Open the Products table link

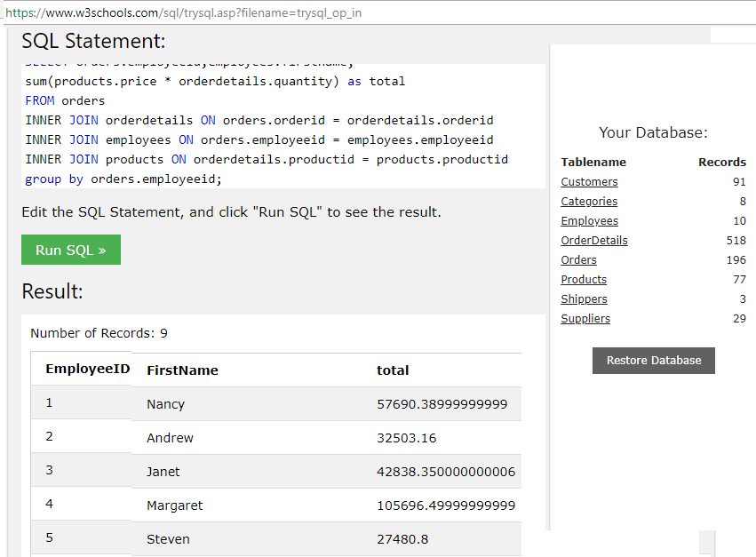(x=584, y=280)
